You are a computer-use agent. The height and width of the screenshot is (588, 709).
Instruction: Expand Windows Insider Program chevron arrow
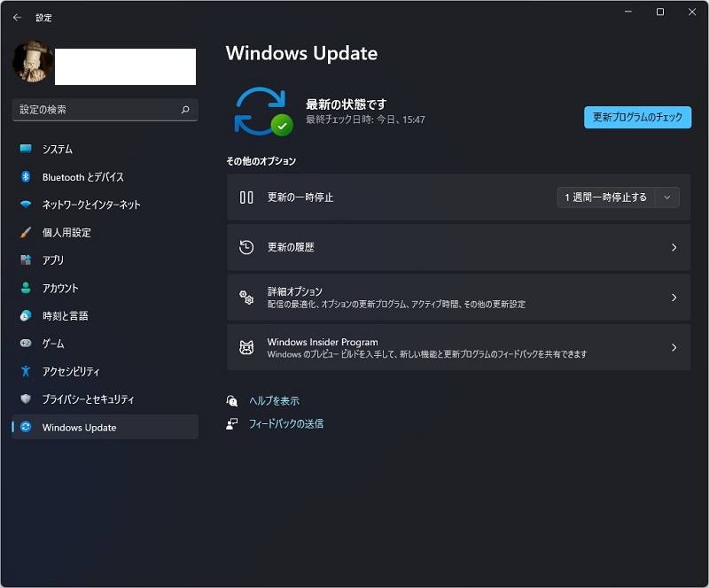coord(674,347)
